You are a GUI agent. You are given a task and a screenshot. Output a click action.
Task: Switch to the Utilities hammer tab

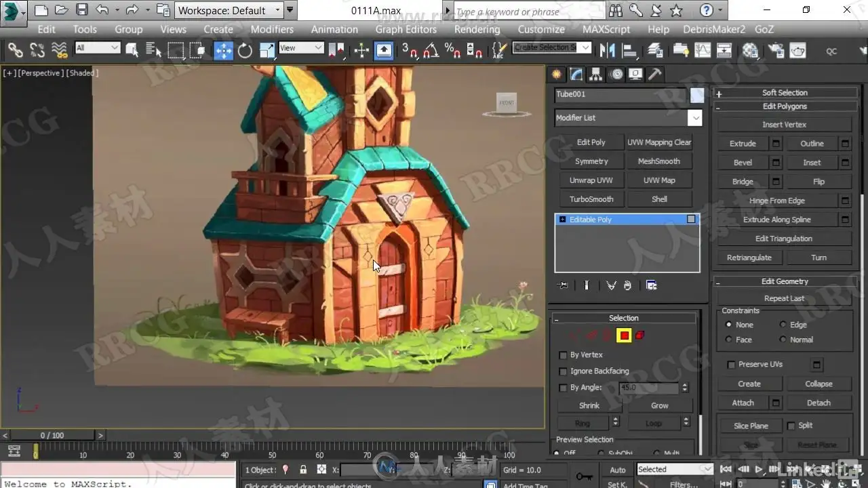coord(655,75)
